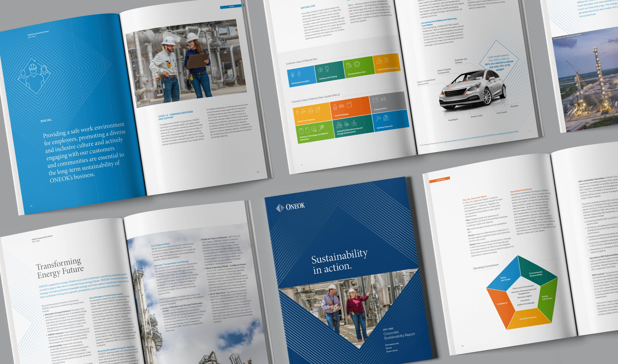Image resolution: width=618 pixels, height=364 pixels.
Task: Click the factory icon in the yellow Industrial/Manufacturing tile
Action: [379, 61]
